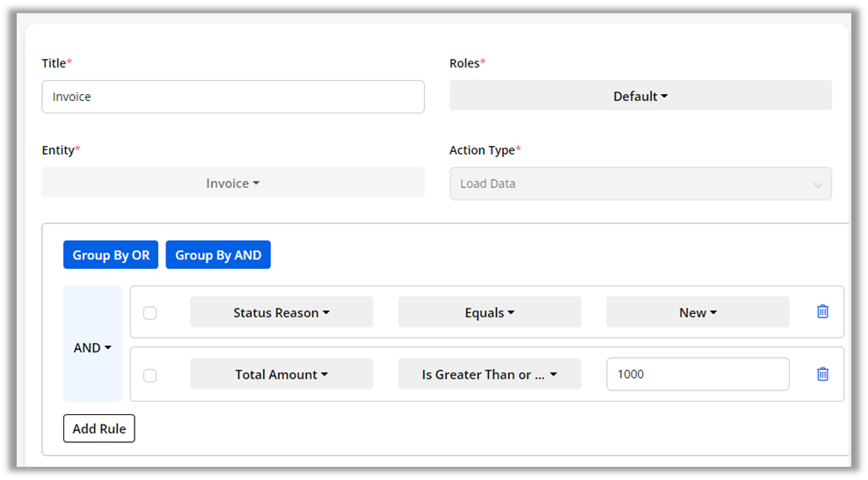Focus the Title text field

tap(233, 97)
